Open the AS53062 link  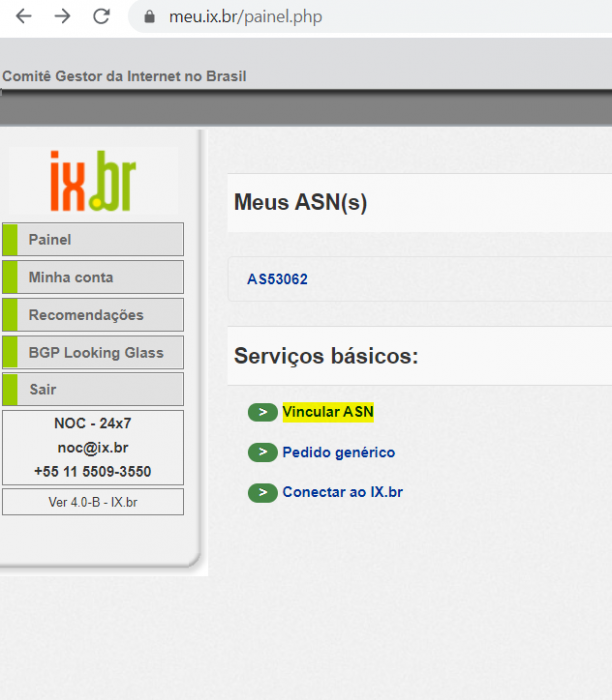pos(277,279)
